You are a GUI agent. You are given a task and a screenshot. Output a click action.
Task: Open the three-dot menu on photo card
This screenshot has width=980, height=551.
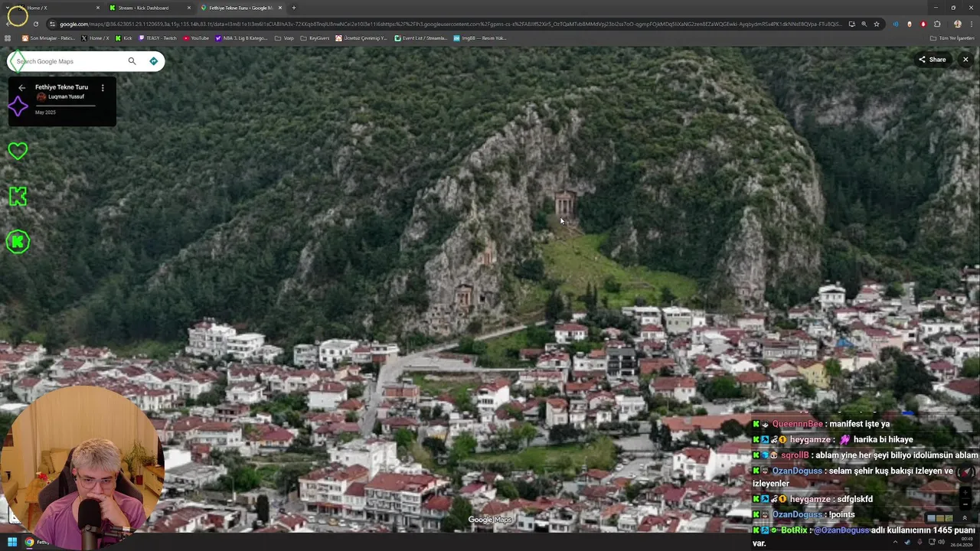(103, 88)
